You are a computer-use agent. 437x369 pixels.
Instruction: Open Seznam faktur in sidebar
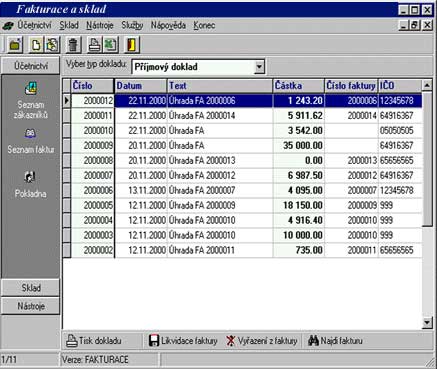point(31,142)
